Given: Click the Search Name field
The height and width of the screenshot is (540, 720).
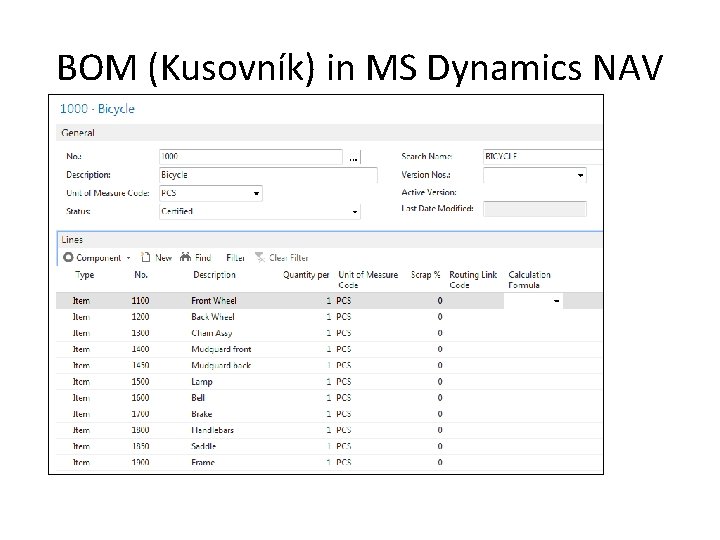Looking at the screenshot, I should (x=542, y=157).
